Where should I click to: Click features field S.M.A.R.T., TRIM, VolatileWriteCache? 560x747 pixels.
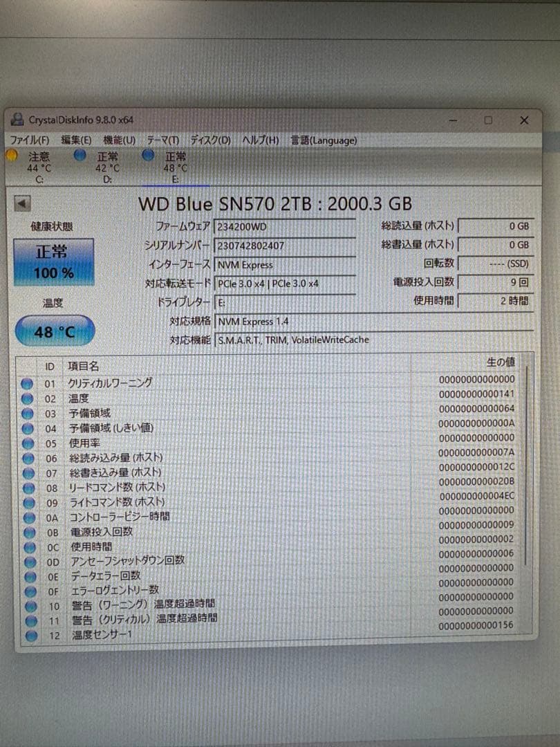pos(374,340)
